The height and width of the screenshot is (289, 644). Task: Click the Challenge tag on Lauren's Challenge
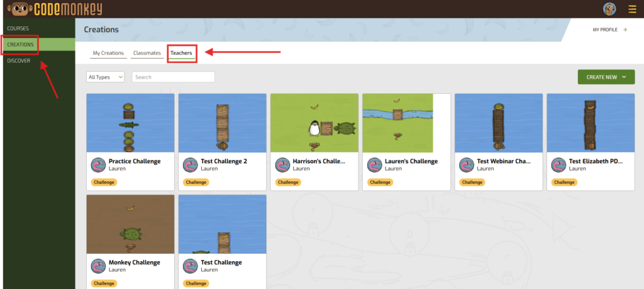pos(380,182)
